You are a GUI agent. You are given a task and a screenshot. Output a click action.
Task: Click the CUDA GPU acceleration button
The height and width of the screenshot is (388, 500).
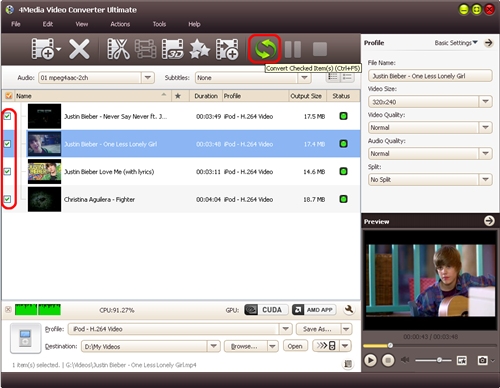[x=266, y=310]
